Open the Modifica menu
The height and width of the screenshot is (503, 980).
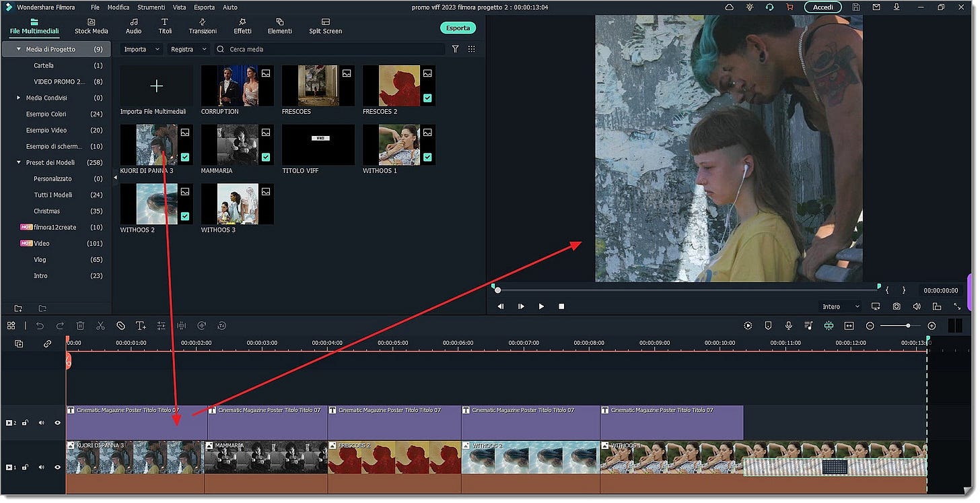pyautogui.click(x=118, y=7)
